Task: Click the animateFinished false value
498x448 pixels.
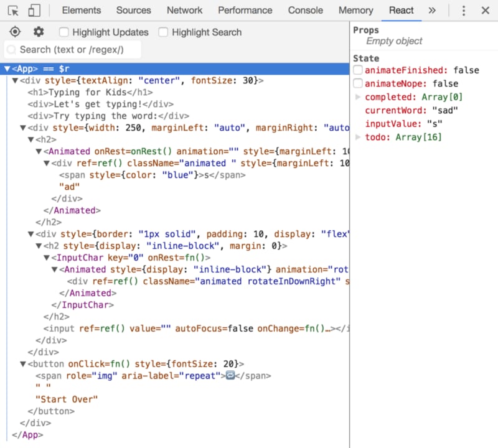Action: click(466, 70)
